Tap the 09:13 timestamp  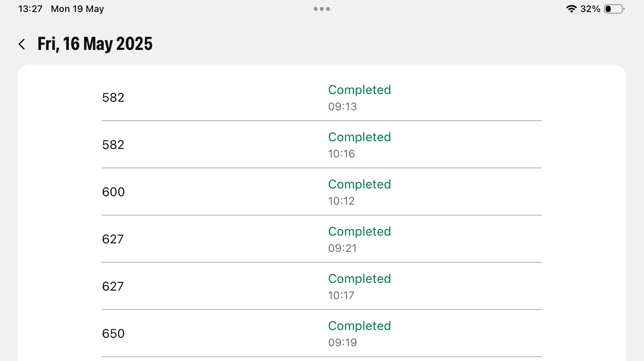[x=342, y=106]
